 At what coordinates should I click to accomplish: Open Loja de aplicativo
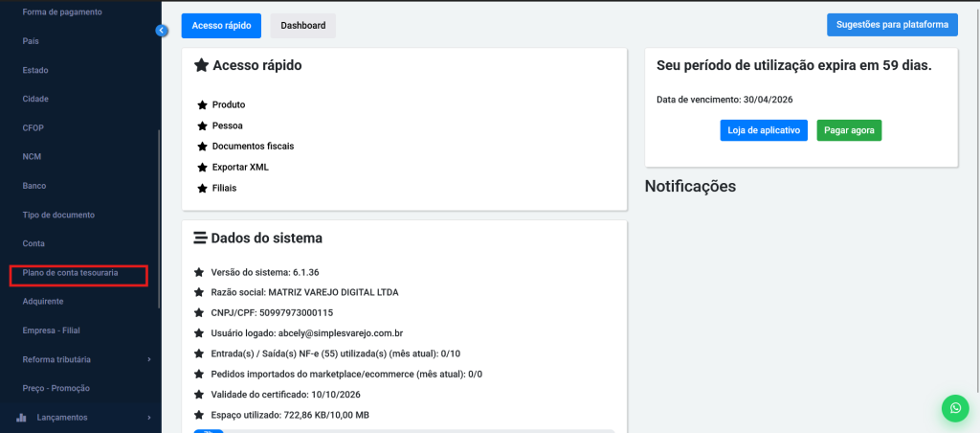pos(764,130)
